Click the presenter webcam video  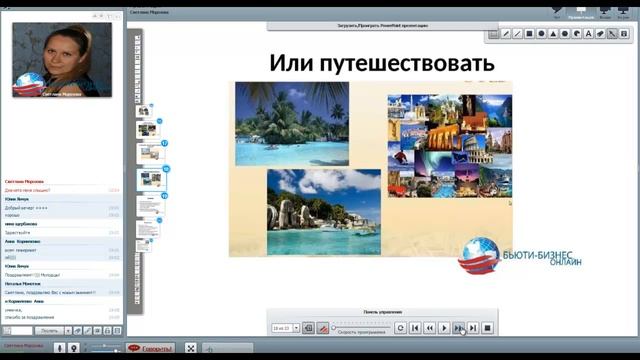point(62,60)
